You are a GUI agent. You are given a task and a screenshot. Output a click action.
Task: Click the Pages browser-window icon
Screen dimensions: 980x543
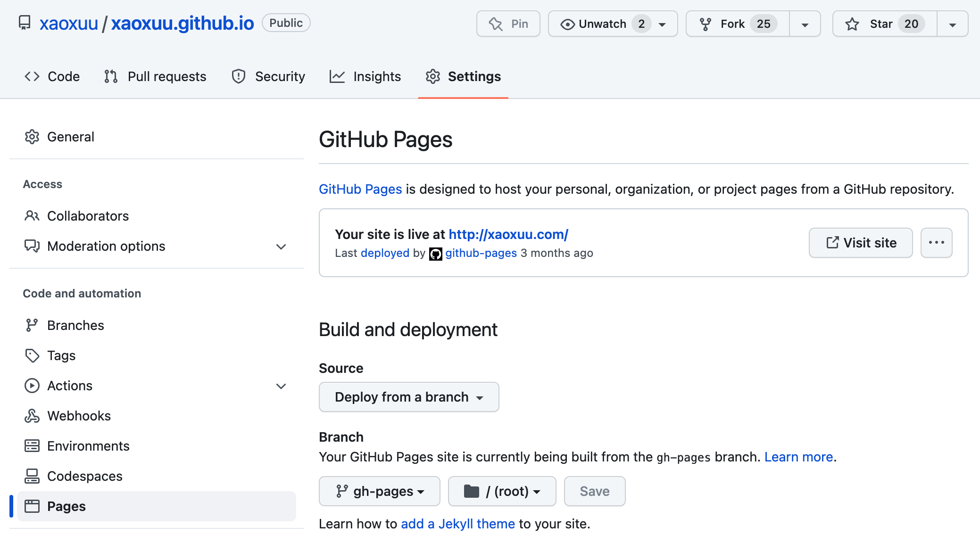pyautogui.click(x=32, y=506)
